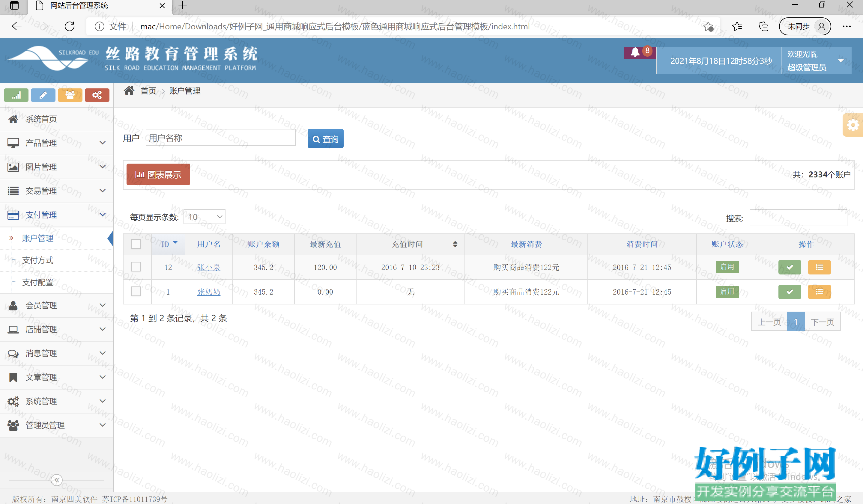Add page to favorites star icon
The width and height of the screenshot is (863, 504).
708,26
